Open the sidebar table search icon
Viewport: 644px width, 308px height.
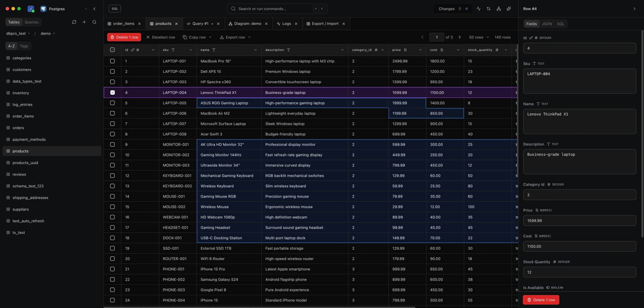point(94,22)
